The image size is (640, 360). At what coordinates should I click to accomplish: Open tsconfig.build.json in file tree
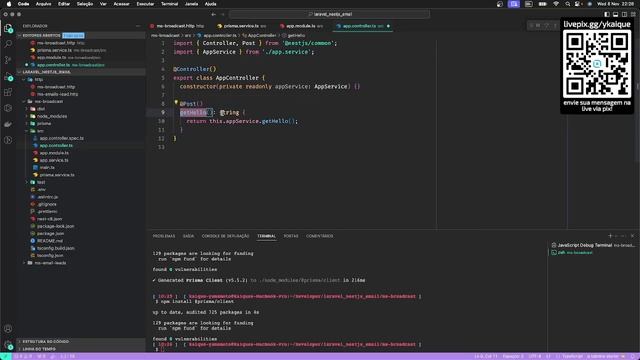click(56, 248)
